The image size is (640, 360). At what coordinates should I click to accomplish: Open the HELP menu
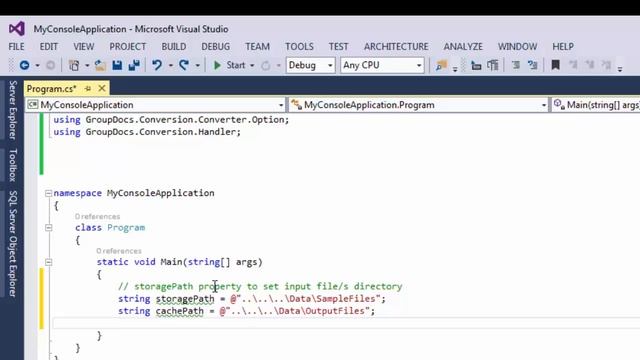tap(563, 47)
